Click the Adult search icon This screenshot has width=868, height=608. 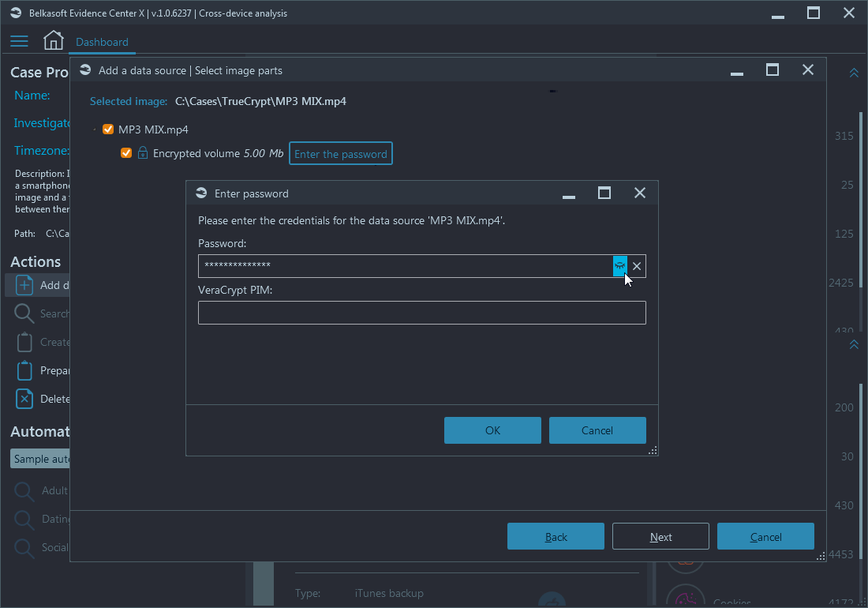[x=24, y=491]
